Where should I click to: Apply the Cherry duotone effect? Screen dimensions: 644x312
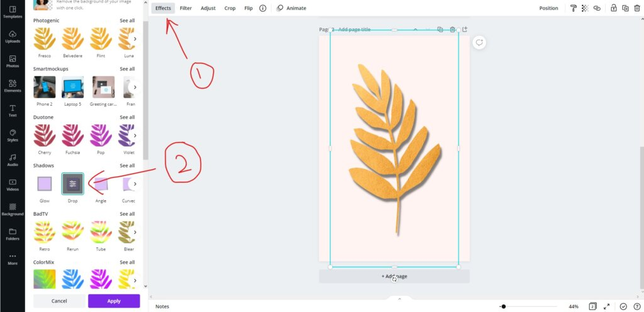[45, 135]
